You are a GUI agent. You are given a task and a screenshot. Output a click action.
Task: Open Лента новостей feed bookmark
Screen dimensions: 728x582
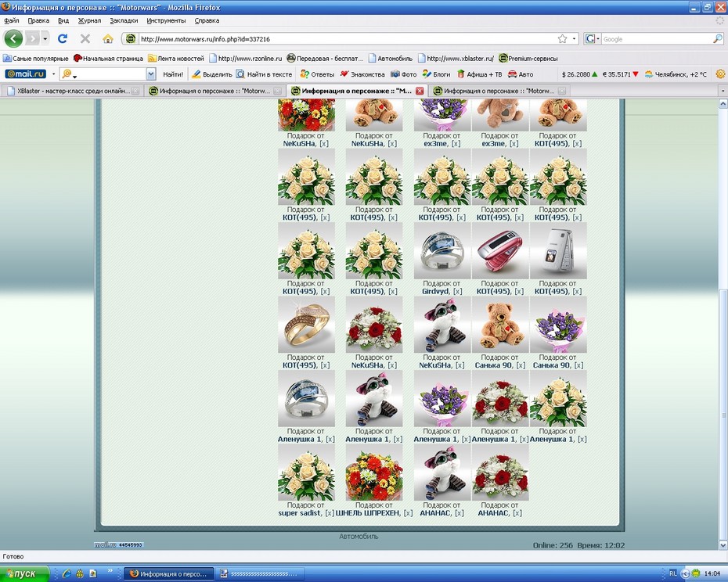(x=176, y=59)
